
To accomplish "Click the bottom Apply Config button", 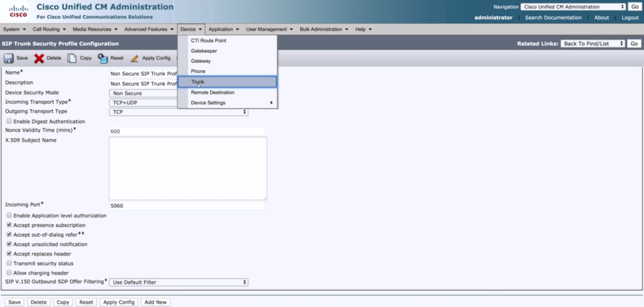I will tap(119, 302).
